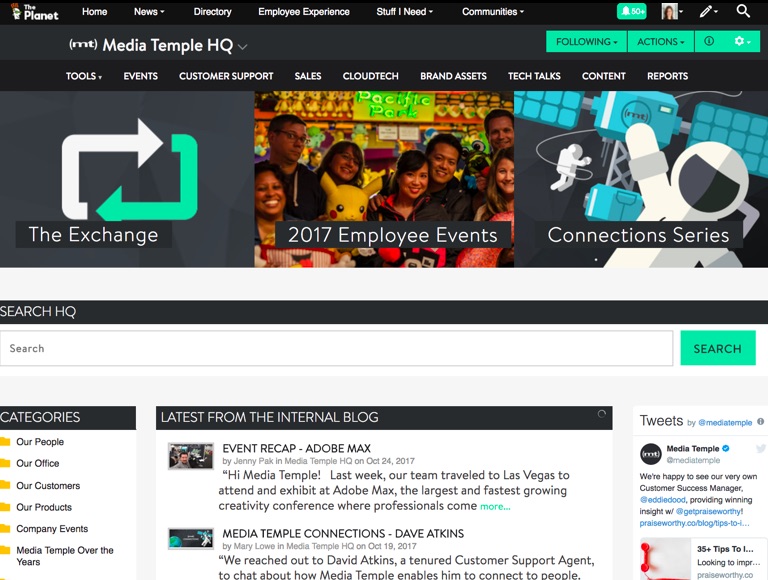Open the Our People folder icon
The image size is (768, 580).
(x=5, y=442)
